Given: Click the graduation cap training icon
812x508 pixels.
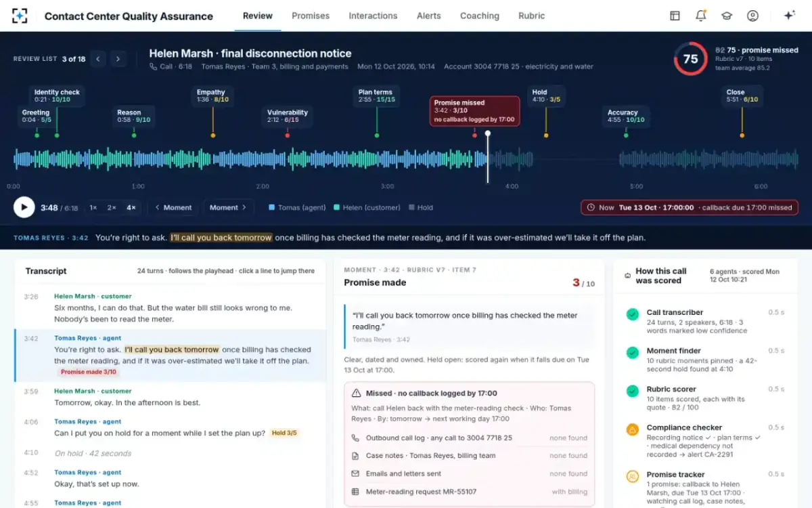Looking at the screenshot, I should click(727, 16).
